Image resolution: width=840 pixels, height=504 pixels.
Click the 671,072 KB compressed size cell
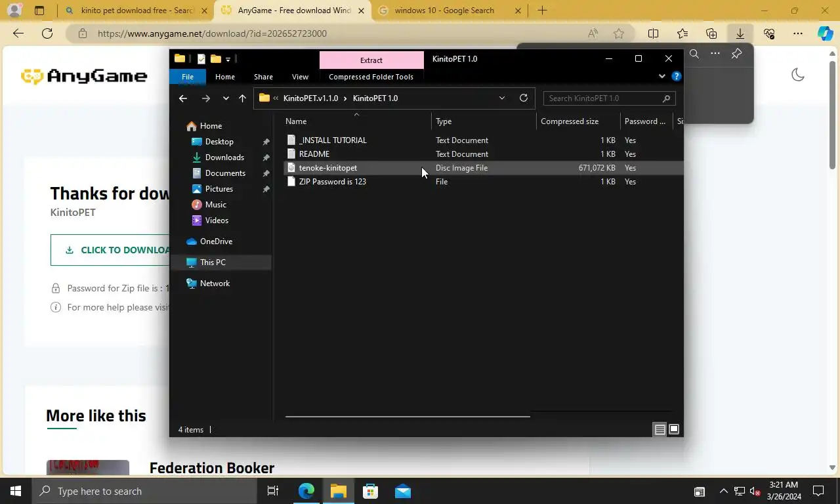597,168
